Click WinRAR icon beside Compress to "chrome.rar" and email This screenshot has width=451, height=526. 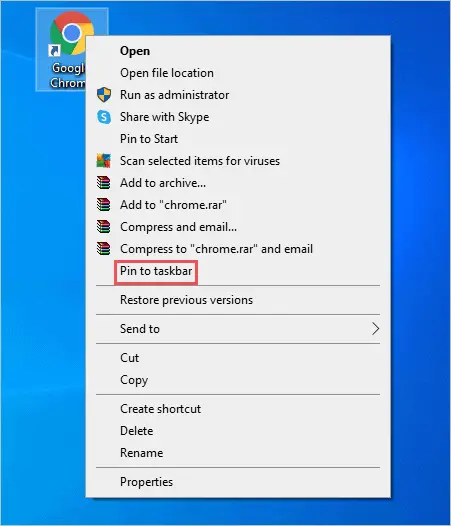pos(103,249)
